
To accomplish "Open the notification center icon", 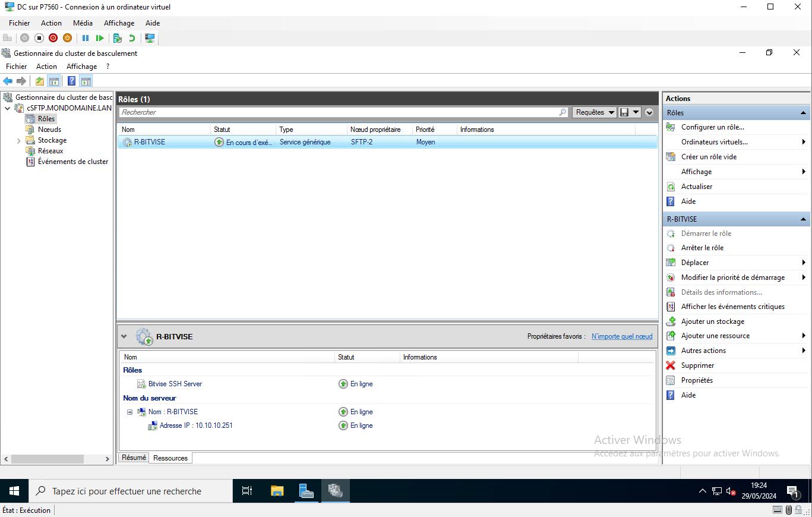I will click(x=792, y=491).
